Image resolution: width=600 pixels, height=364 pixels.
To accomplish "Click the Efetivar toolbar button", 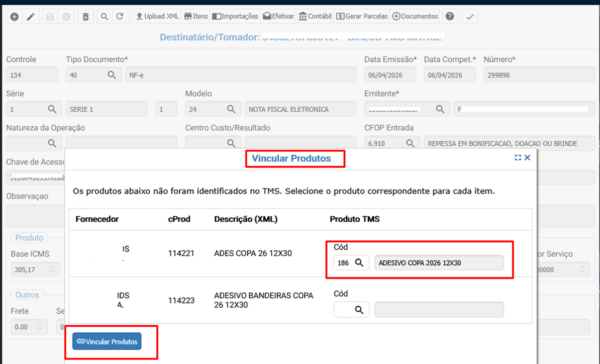I will tap(279, 16).
